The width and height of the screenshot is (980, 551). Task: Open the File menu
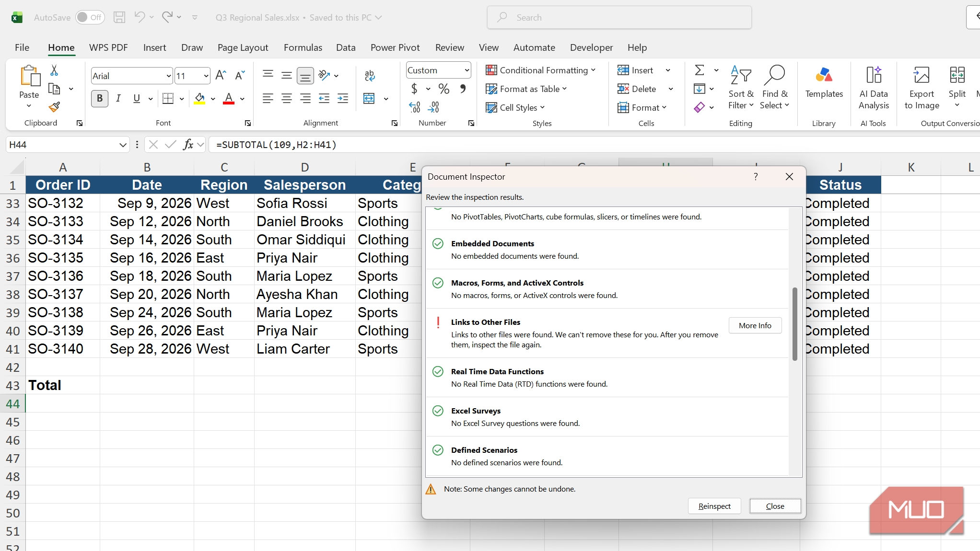(x=22, y=47)
